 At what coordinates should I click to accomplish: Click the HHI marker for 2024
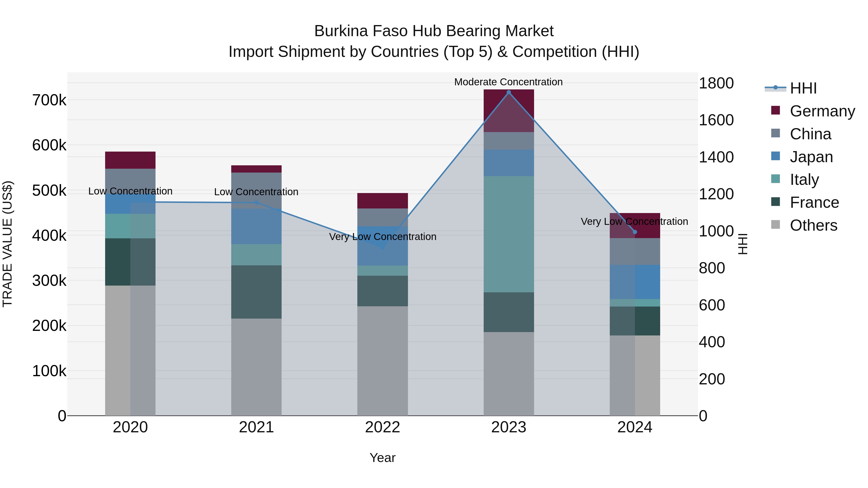point(635,232)
